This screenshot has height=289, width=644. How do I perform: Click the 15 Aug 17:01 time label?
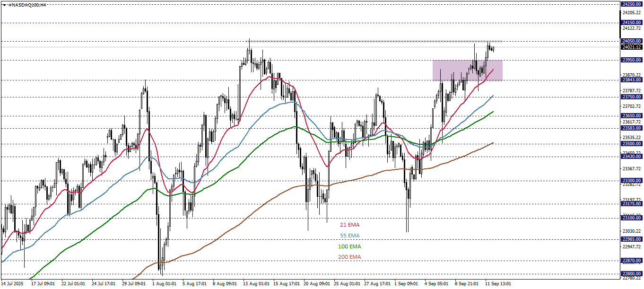[x=287, y=284]
